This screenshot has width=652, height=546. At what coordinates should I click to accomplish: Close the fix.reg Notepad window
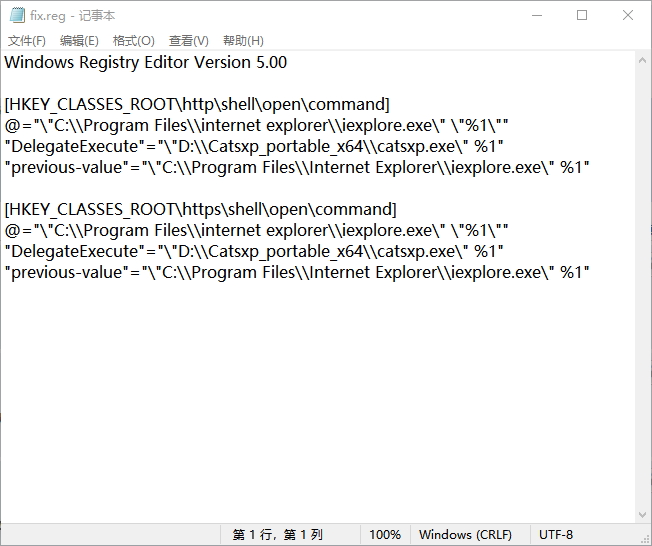[628, 15]
